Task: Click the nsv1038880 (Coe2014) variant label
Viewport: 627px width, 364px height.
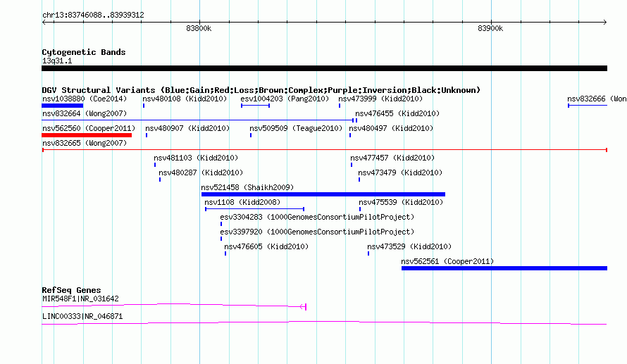Action: click(85, 99)
